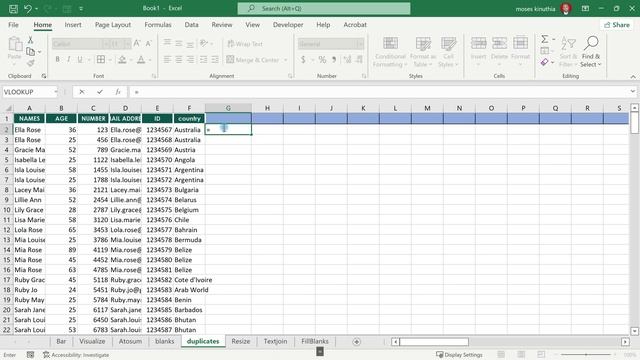This screenshot has height=360, width=640.
Task: Click the Insert cells icon
Action: [478, 44]
